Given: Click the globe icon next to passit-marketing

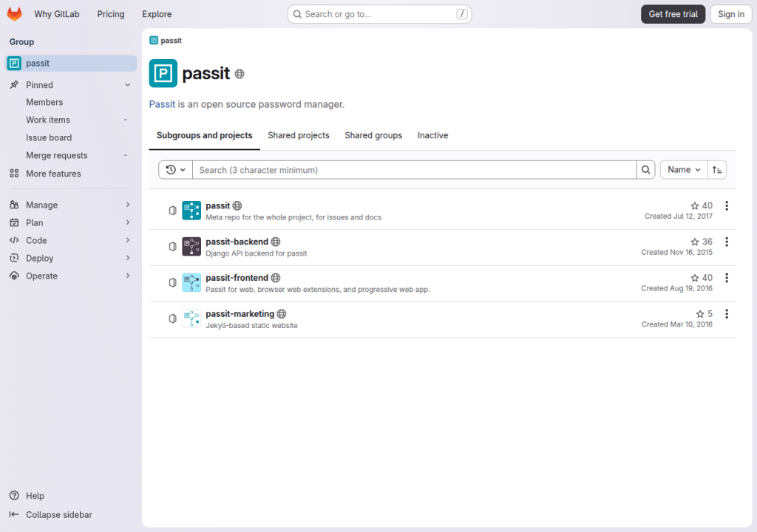Looking at the screenshot, I should click(x=282, y=314).
